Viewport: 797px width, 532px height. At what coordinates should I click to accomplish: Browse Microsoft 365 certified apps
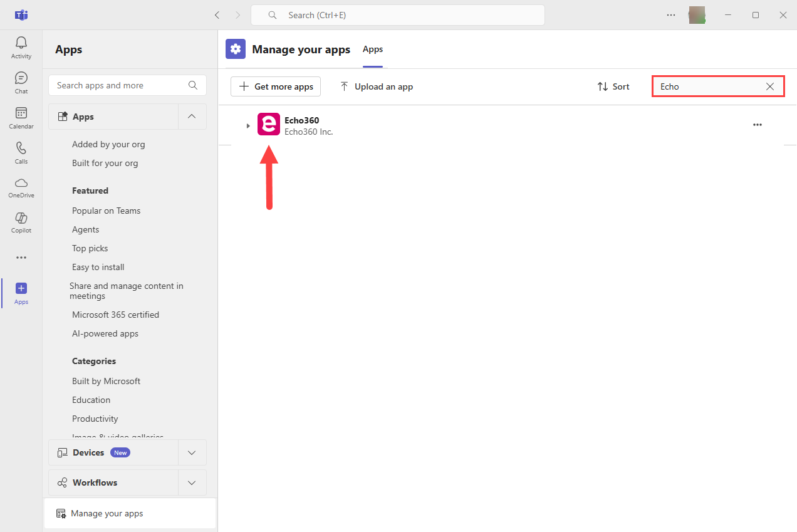(116, 315)
